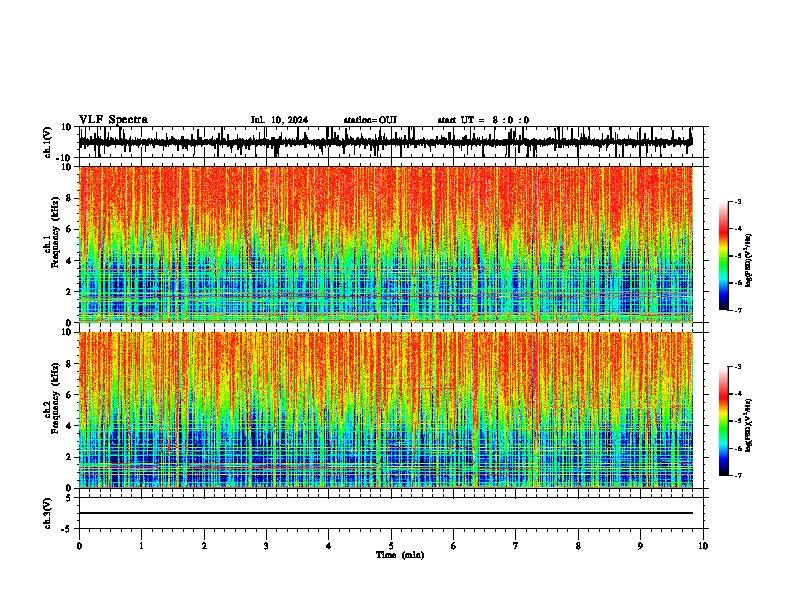Click the 'Time (min)' x-axis label

pos(400,555)
